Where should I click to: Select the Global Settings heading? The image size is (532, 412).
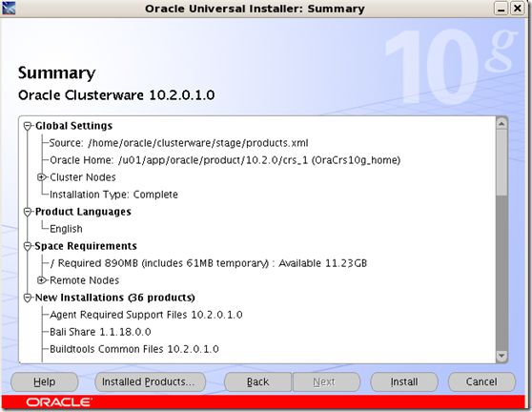pyautogui.click(x=73, y=126)
